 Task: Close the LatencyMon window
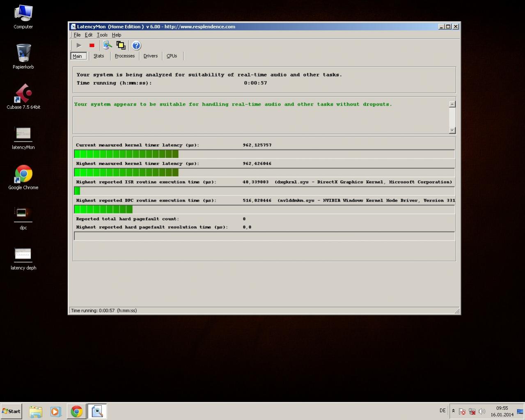[456, 27]
